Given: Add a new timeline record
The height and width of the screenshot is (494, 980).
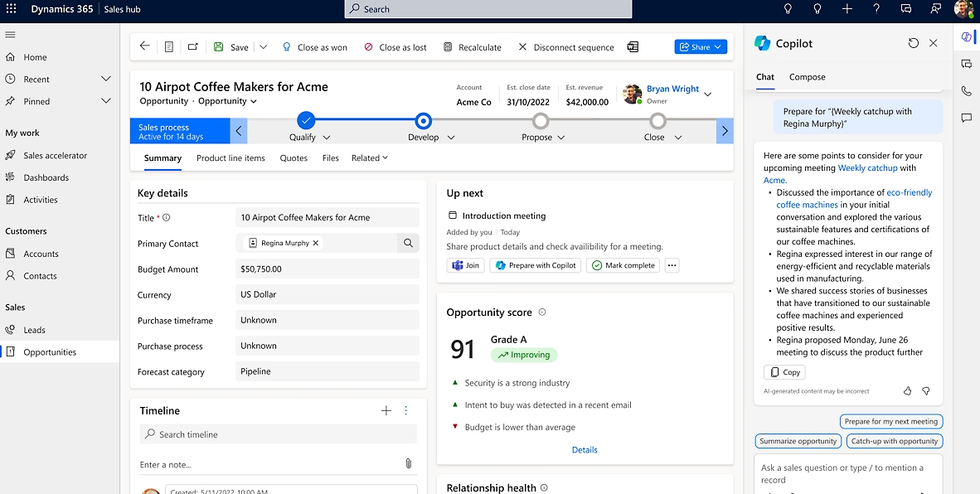Looking at the screenshot, I should [386, 410].
